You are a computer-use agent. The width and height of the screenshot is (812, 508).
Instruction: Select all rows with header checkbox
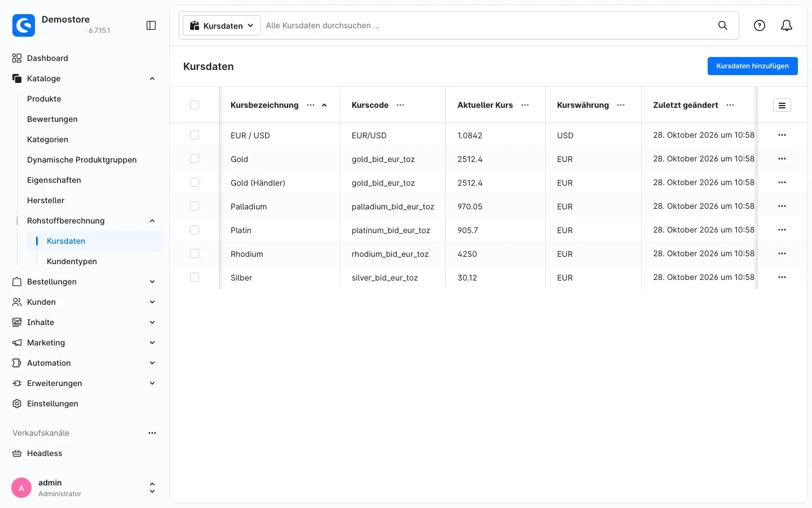pyautogui.click(x=195, y=105)
